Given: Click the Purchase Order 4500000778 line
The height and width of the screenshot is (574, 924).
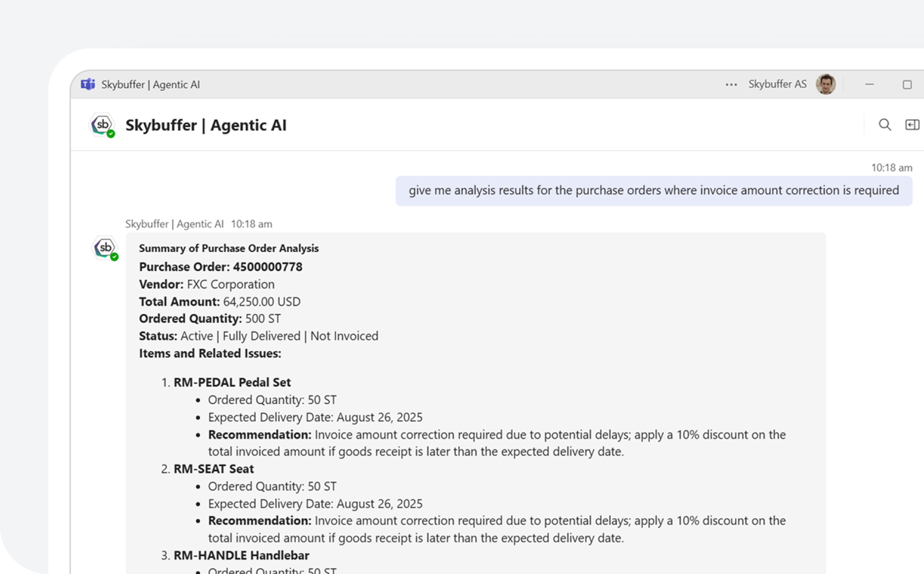Looking at the screenshot, I should pyautogui.click(x=220, y=267).
